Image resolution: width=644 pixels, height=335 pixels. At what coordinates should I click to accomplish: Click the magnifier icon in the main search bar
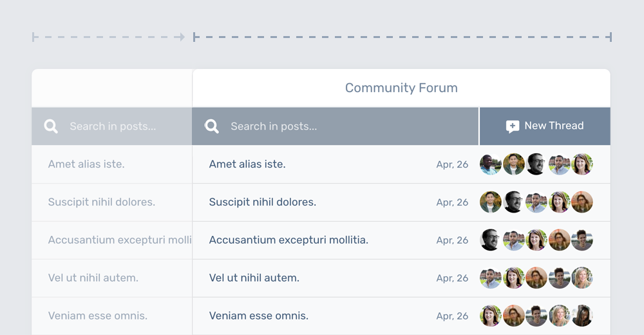212,126
